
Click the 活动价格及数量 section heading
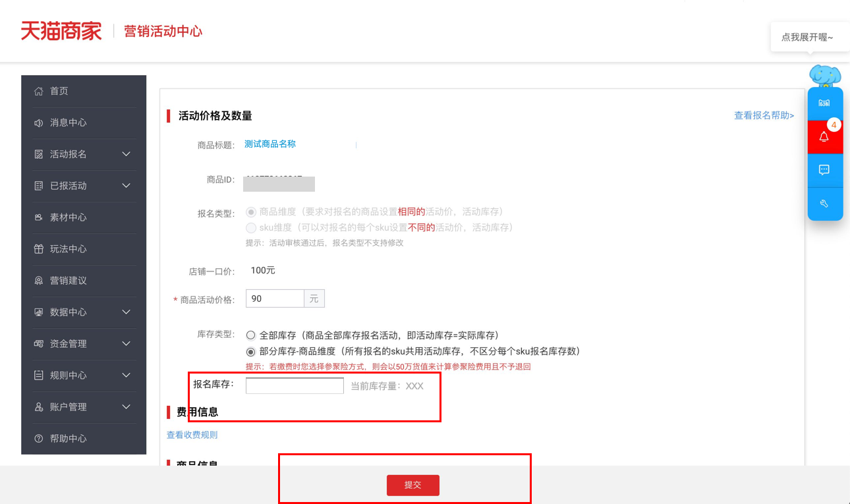215,116
